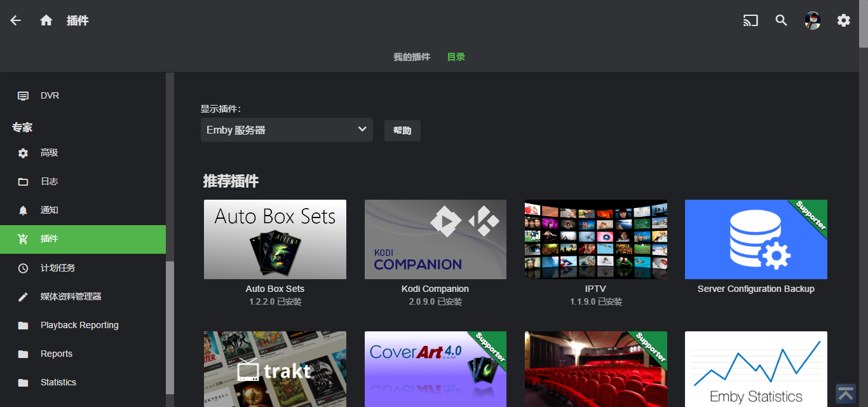Open DVR in the sidebar
Image resolution: width=868 pixels, height=407 pixels.
(50, 95)
